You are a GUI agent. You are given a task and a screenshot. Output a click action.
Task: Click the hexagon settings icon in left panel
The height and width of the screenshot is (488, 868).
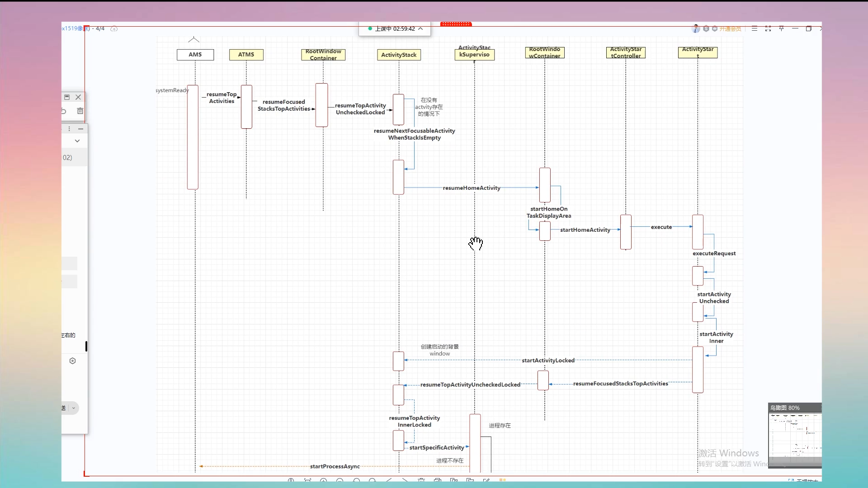(x=72, y=361)
